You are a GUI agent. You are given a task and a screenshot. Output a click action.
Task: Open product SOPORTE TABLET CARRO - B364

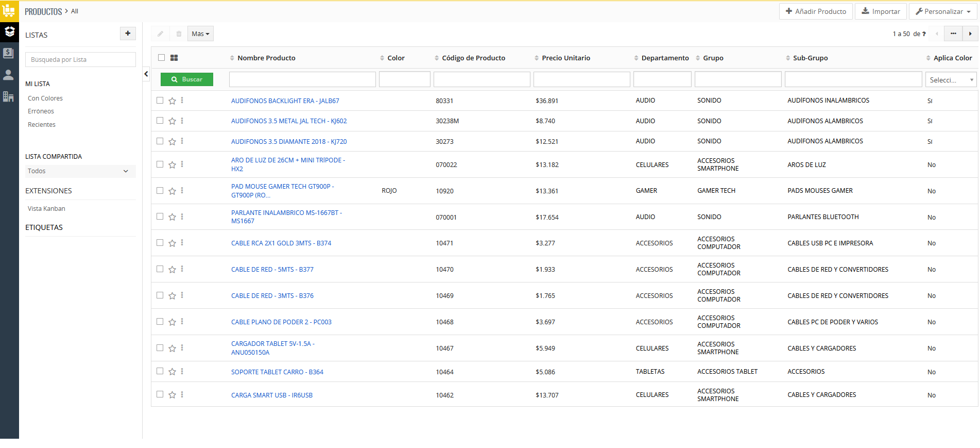coord(277,372)
